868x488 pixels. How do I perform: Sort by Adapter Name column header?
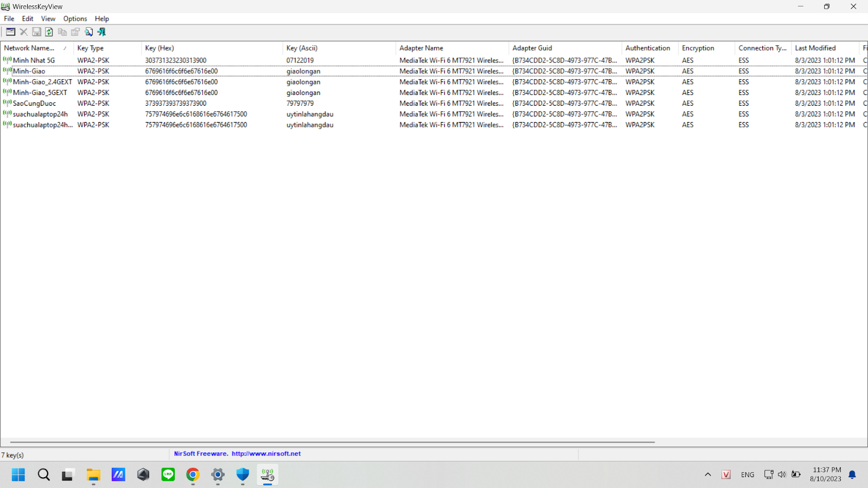452,48
